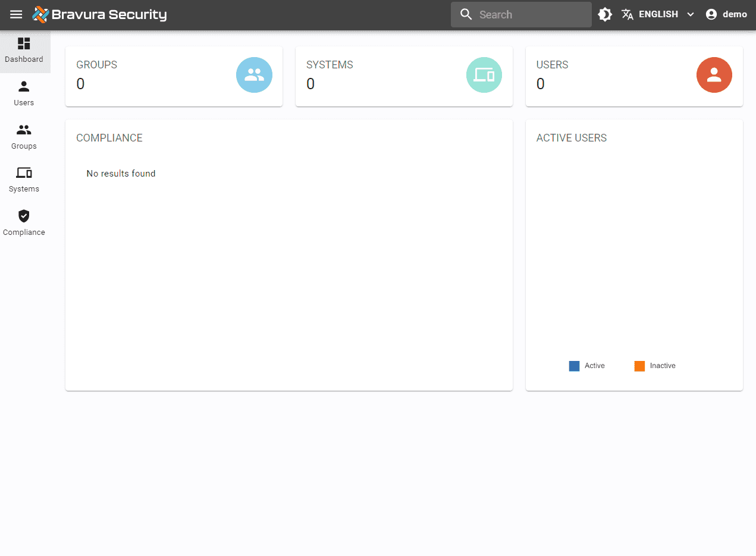Open the hamburger navigation menu
Screen dimensions: 756x556
click(x=16, y=15)
